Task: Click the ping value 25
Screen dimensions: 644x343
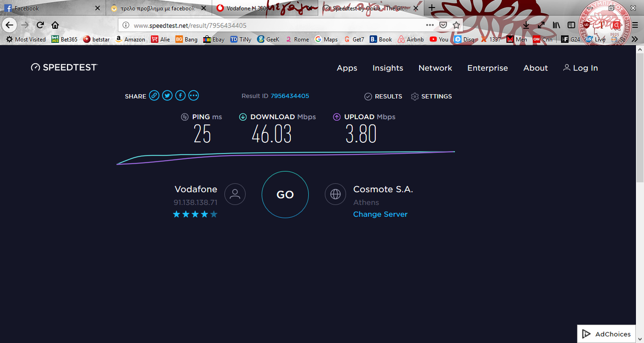Action: tap(202, 134)
